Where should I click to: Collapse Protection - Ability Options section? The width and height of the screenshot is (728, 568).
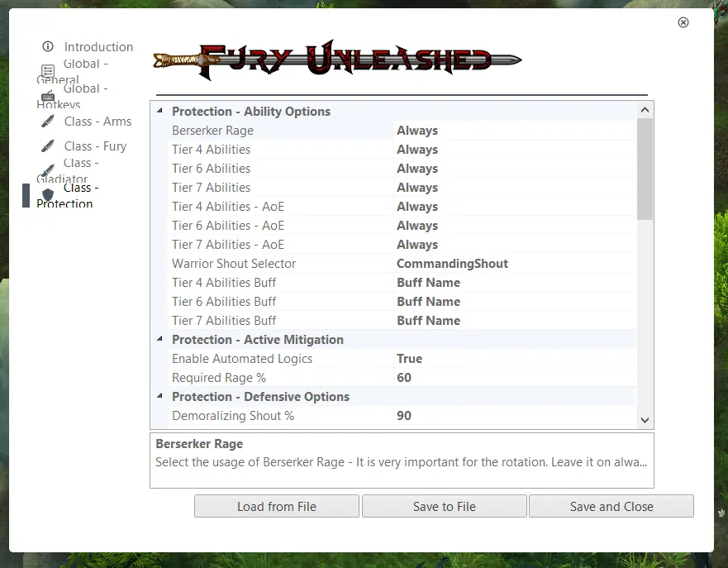[159, 111]
